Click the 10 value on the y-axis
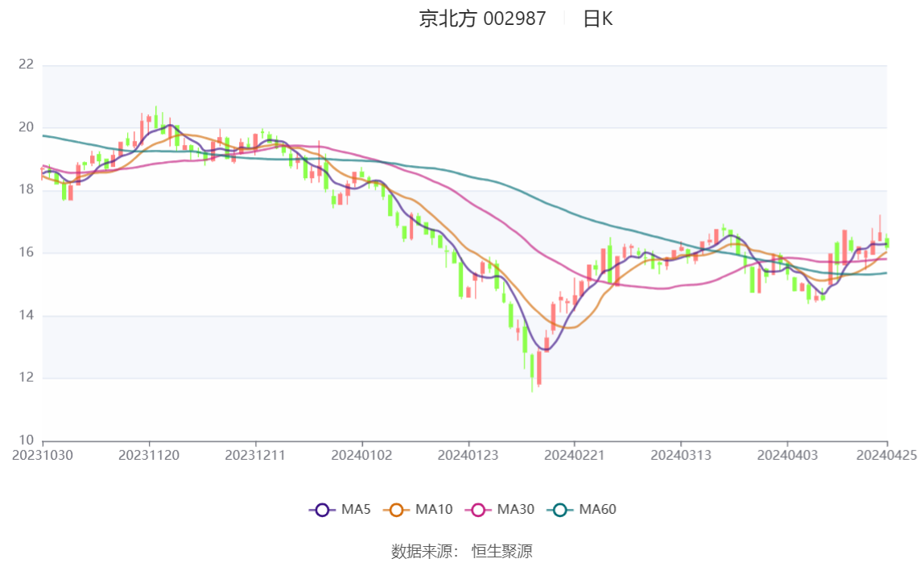 [x=26, y=441]
